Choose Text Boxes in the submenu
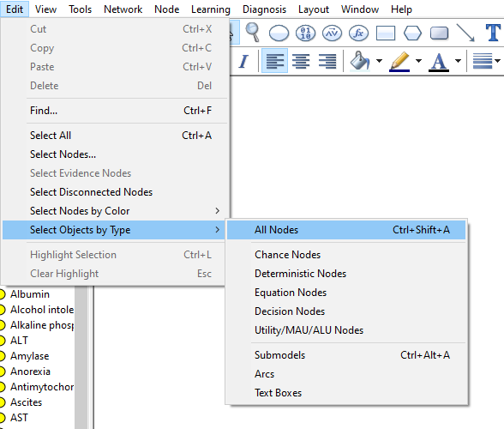The width and height of the screenshot is (504, 429). (x=346, y=393)
